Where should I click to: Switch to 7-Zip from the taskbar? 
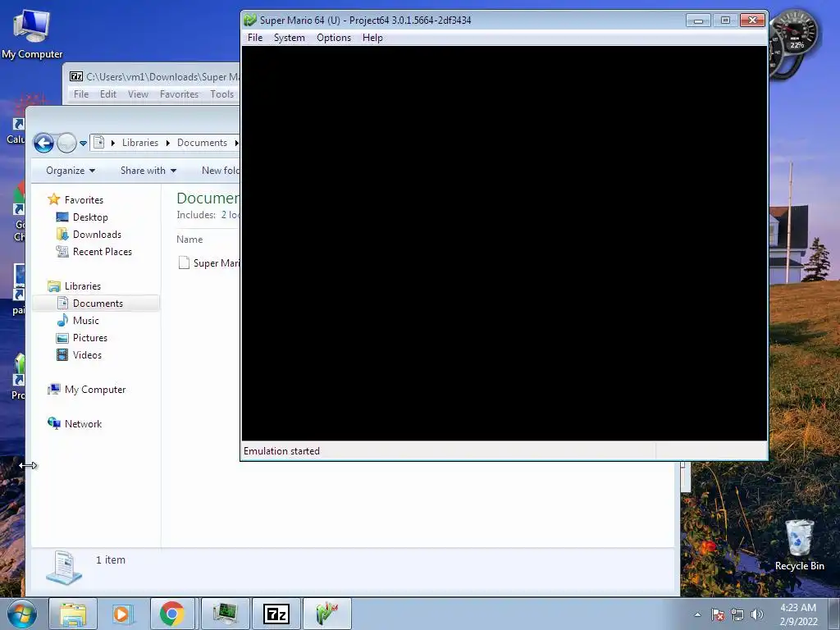coord(276,614)
